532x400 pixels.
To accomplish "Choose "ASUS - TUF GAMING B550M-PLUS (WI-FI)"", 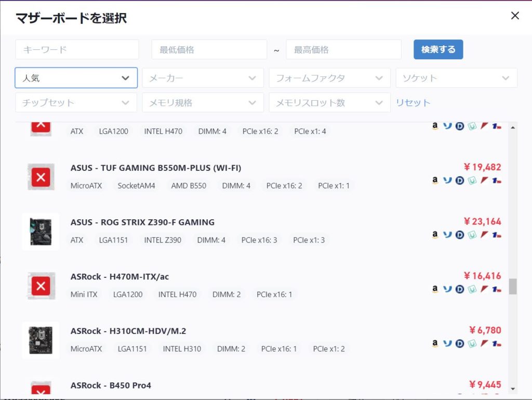I will click(x=156, y=168).
